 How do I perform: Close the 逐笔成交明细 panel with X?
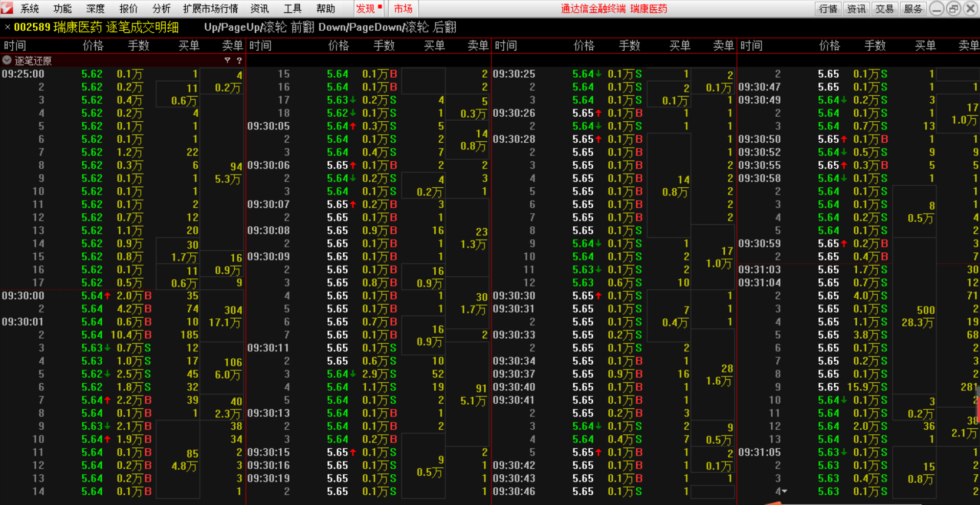tap(7, 27)
